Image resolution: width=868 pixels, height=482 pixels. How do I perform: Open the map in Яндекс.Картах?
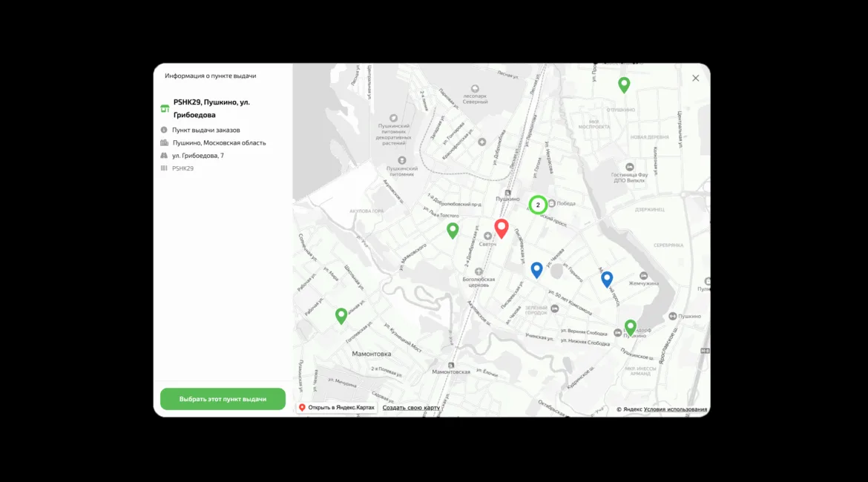[x=337, y=408]
